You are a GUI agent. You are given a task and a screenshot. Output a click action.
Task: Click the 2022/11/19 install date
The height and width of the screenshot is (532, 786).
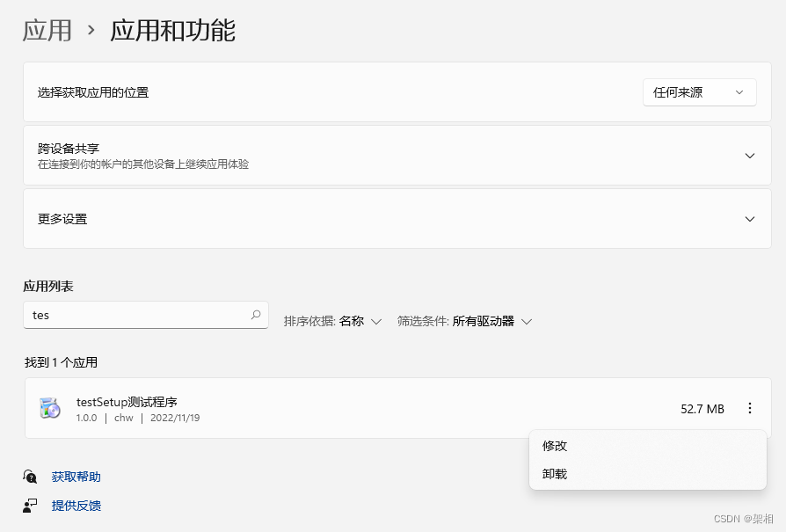(175, 418)
